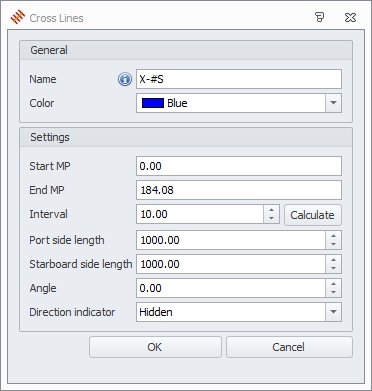Confirm with the OK button
The image size is (372, 391).
point(155,347)
